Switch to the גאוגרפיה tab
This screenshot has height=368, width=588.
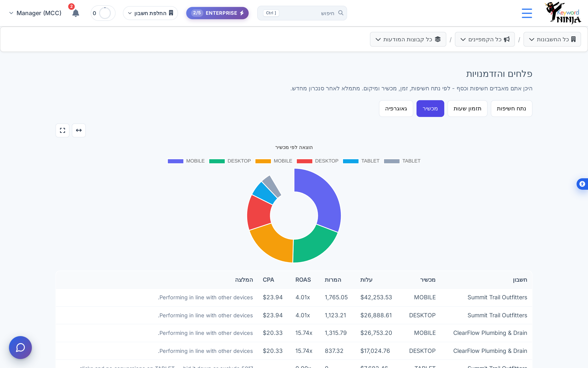click(396, 109)
